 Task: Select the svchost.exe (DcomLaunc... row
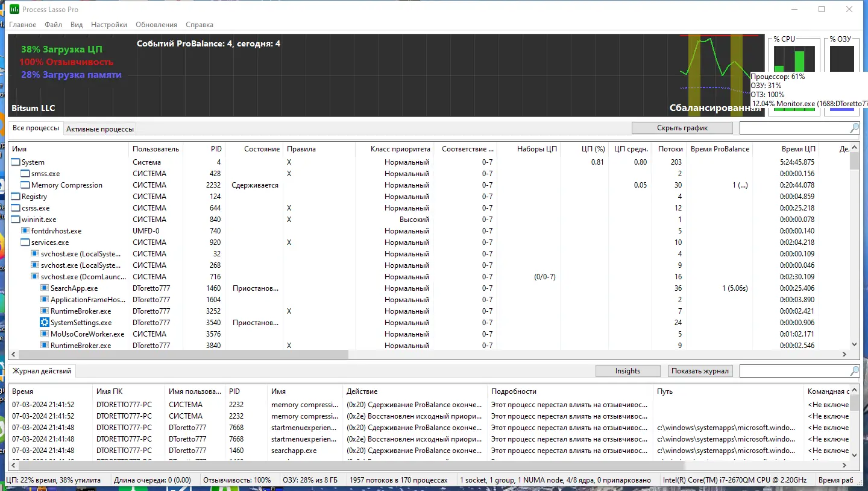(x=429, y=277)
